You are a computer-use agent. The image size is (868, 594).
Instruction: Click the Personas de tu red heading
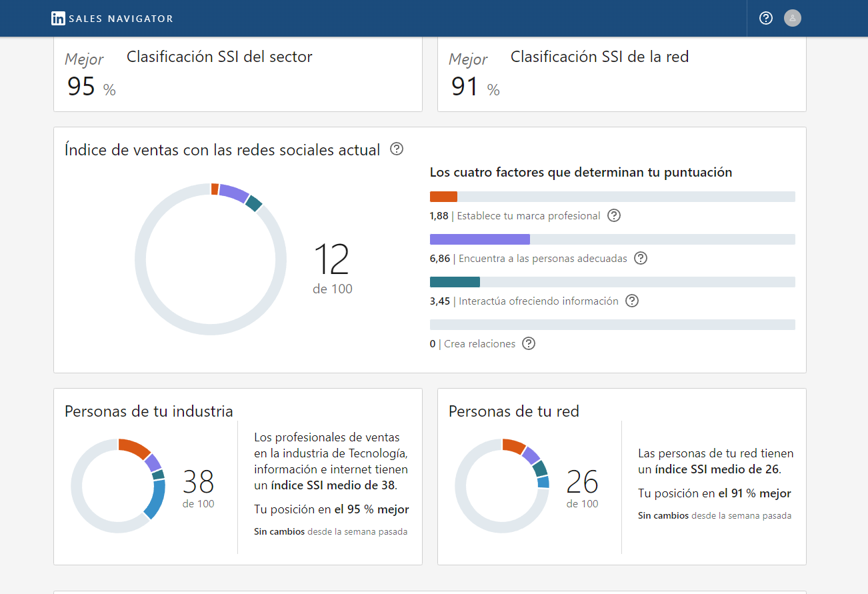tap(514, 411)
